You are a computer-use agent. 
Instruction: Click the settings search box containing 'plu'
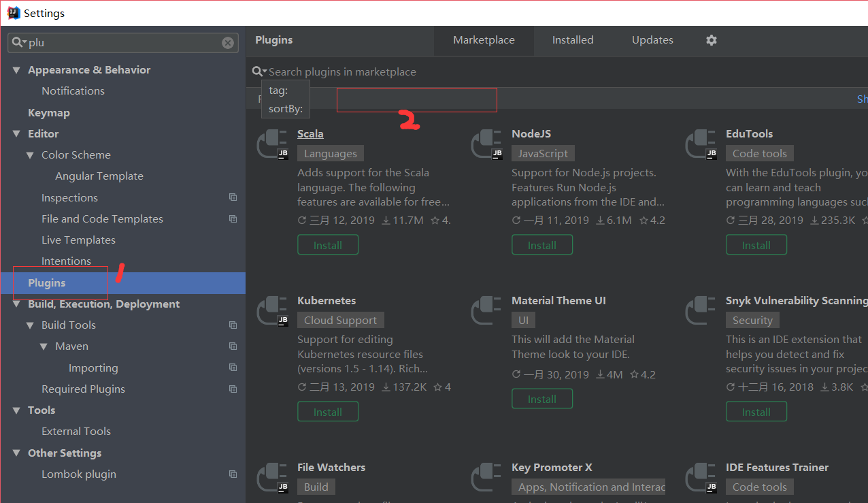(123, 42)
